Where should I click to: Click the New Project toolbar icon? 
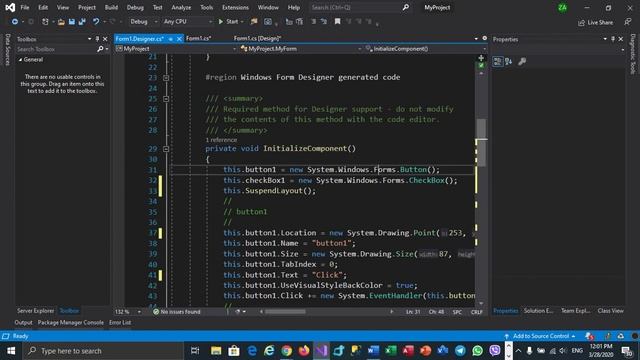(x=45, y=22)
